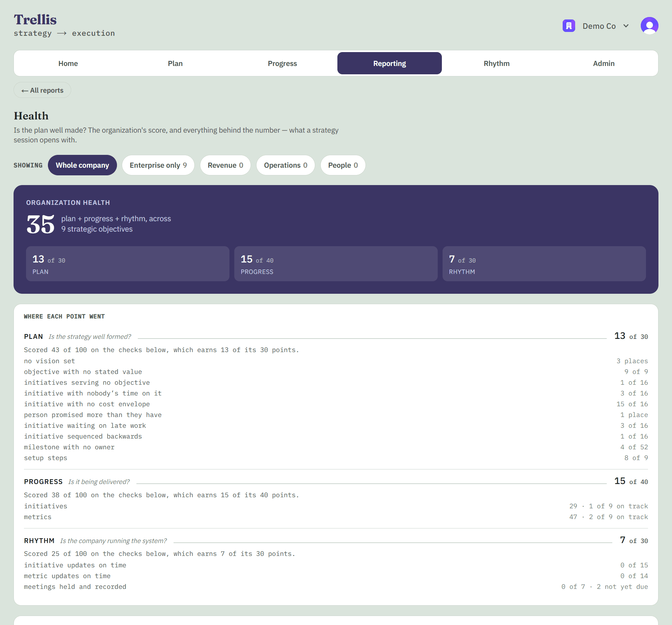The width and height of the screenshot is (672, 625).
Task: Select the Reporting tab
Action: 389,64
